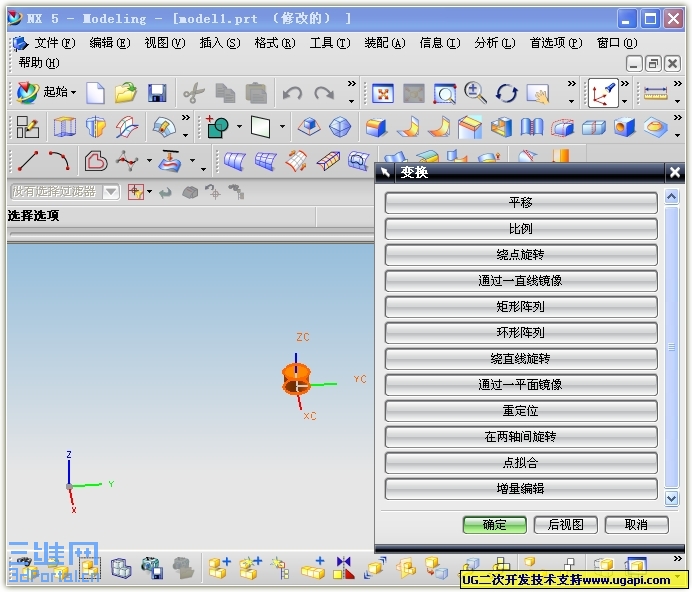Click the 变换 dialog scrollbar down arrow
The height and width of the screenshot is (592, 692).
[x=672, y=498]
